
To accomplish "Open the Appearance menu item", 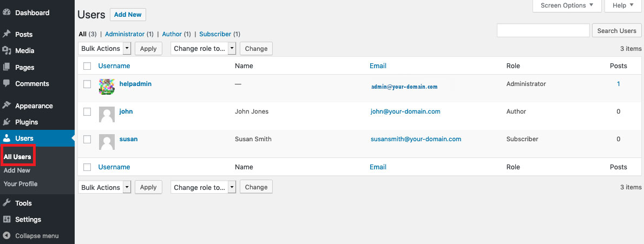I will click(34, 106).
